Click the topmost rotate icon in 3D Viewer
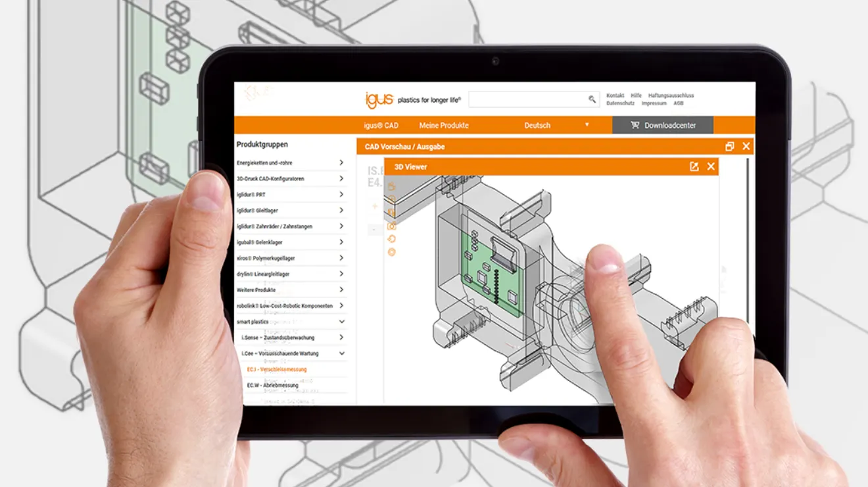This screenshot has width=868, height=487. pyautogui.click(x=392, y=186)
